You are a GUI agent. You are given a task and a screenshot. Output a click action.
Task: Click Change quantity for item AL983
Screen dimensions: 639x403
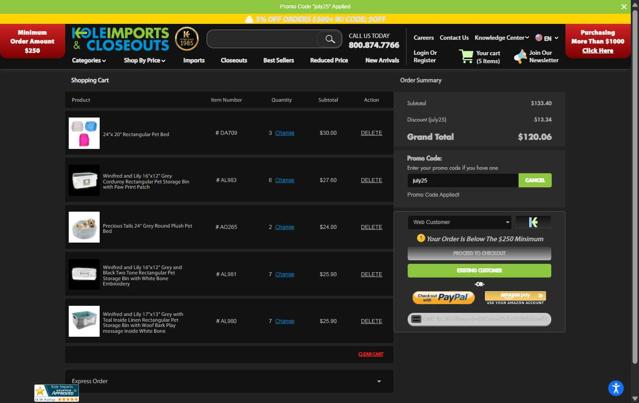[x=284, y=180]
